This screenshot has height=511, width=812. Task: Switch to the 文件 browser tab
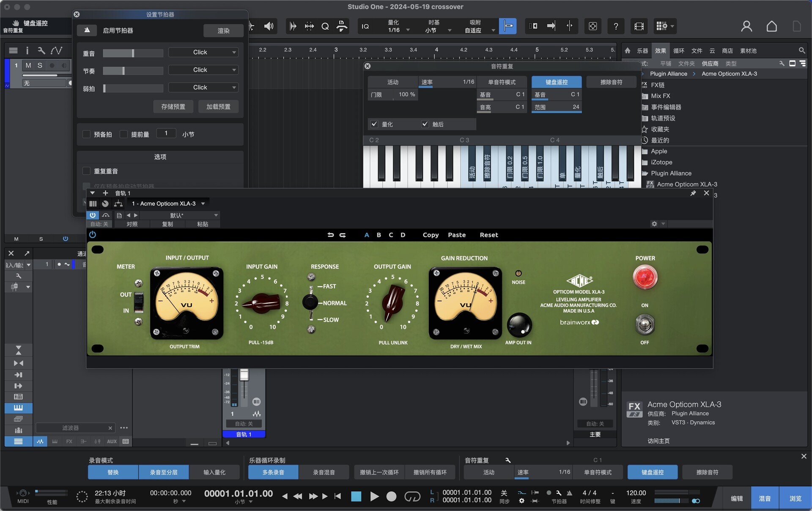click(x=697, y=51)
